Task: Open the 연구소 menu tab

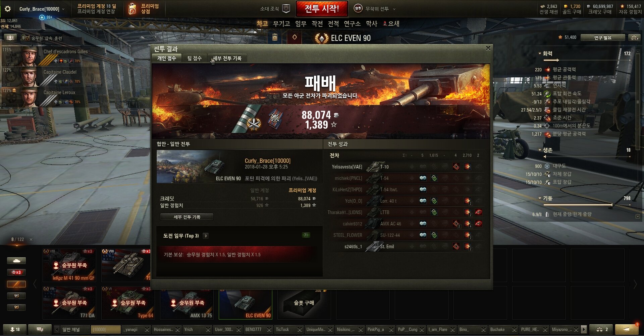Action: 352,24
